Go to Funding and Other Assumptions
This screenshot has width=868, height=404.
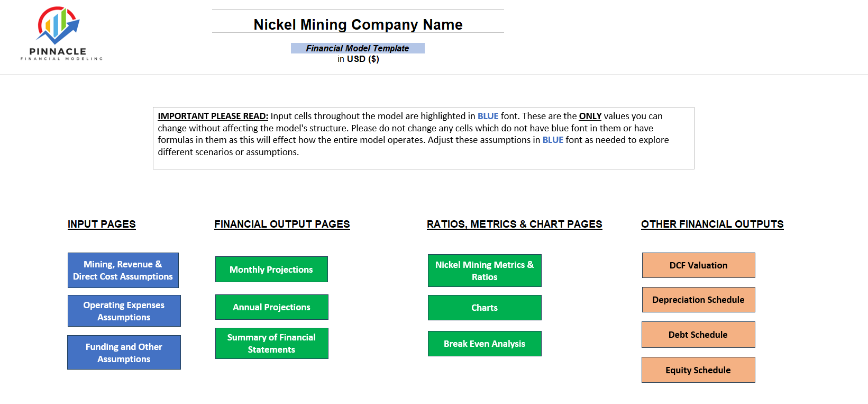[x=124, y=353]
